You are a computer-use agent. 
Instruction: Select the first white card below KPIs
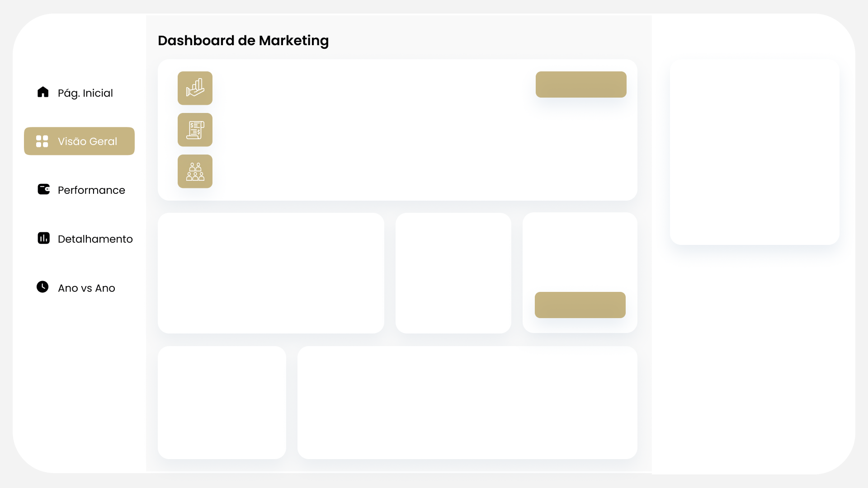point(270,273)
